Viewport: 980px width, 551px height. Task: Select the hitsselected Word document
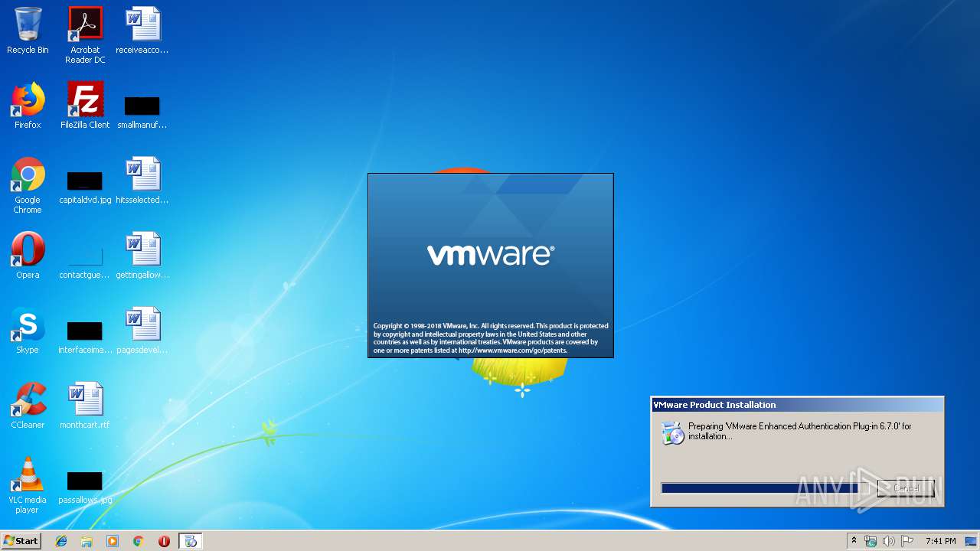tap(142, 181)
